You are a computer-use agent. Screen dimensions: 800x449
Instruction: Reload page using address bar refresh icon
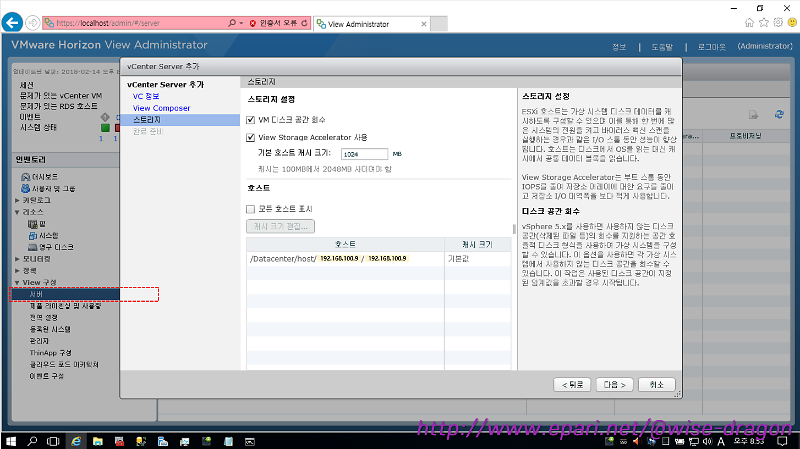305,23
